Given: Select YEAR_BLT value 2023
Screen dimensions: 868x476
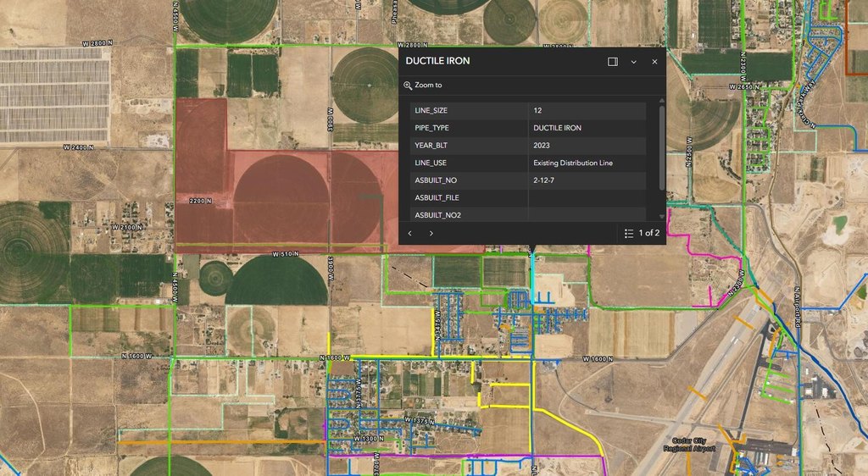Looking at the screenshot, I should point(542,146).
